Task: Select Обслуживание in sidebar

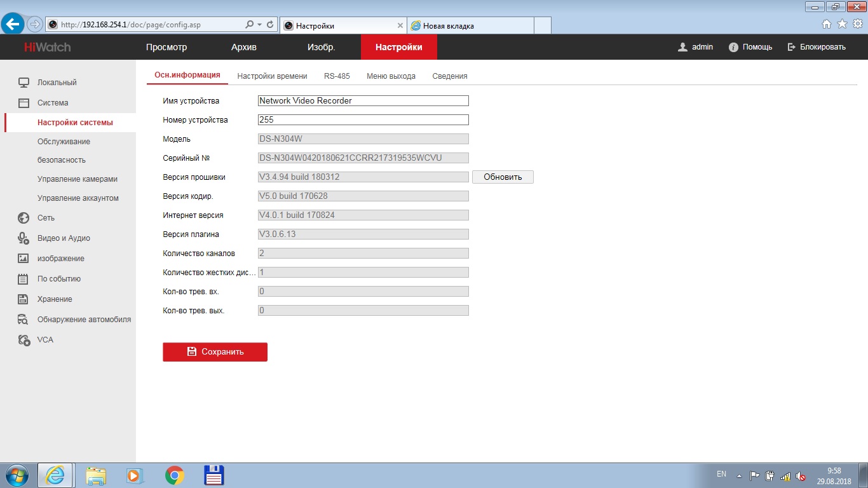Action: [64, 142]
